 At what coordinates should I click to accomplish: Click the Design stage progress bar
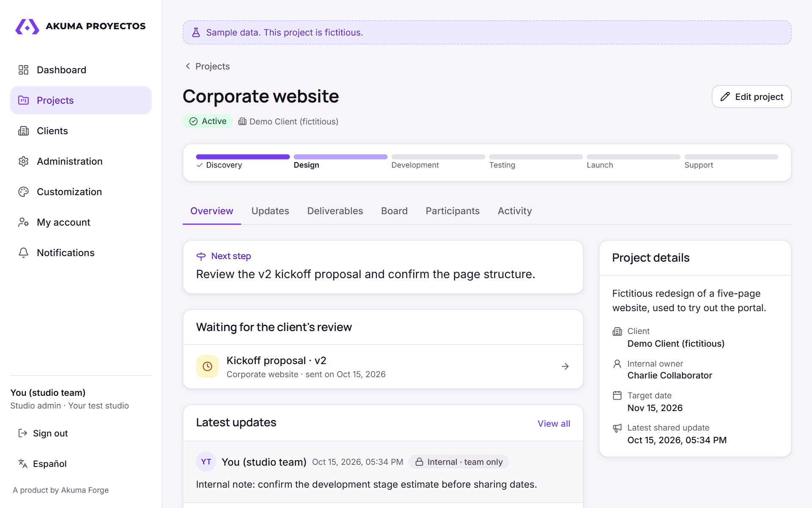340,157
